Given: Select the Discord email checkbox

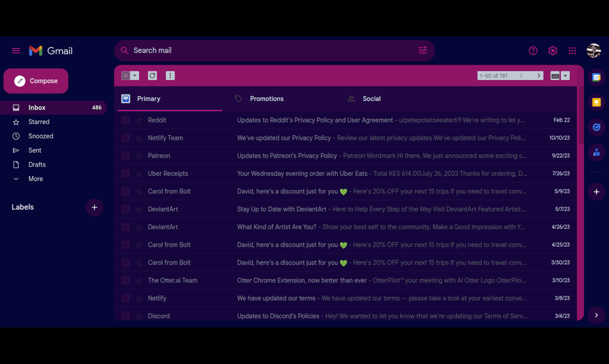Looking at the screenshot, I should 126,316.
